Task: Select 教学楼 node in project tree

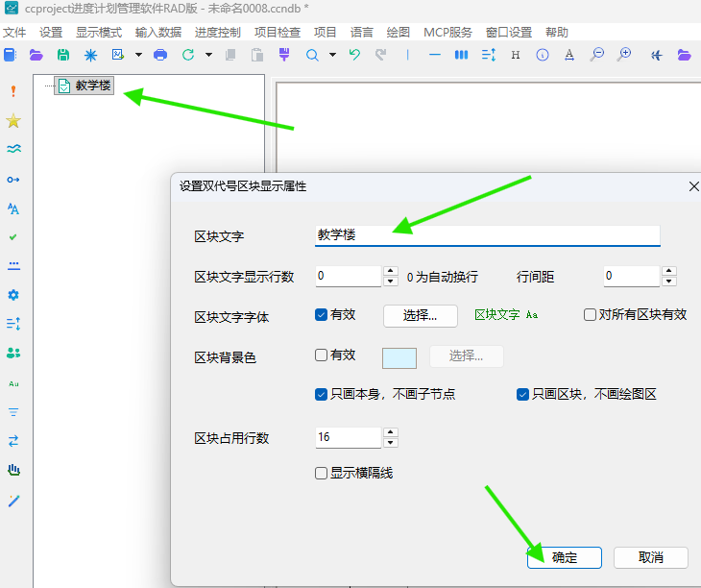Action: click(x=85, y=86)
